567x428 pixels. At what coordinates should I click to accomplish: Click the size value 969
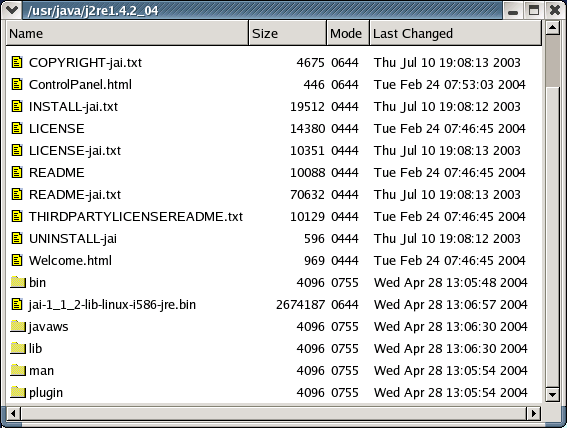[x=314, y=261]
